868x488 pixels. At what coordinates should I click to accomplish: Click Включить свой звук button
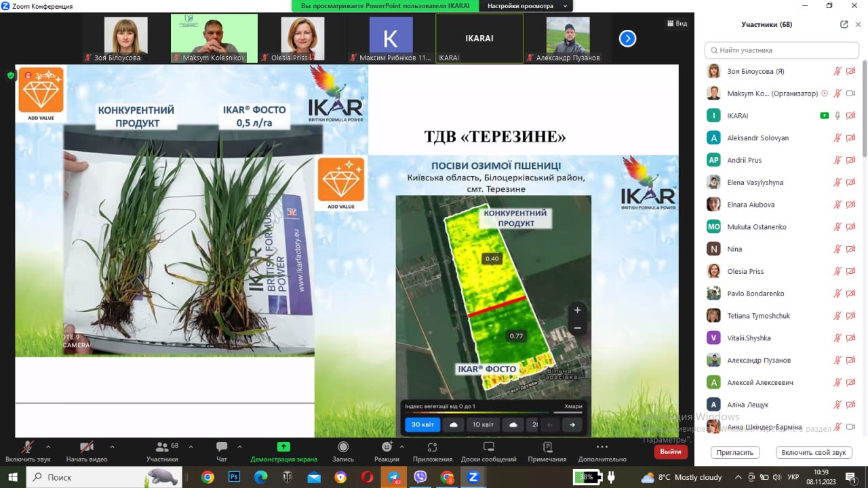(x=814, y=452)
